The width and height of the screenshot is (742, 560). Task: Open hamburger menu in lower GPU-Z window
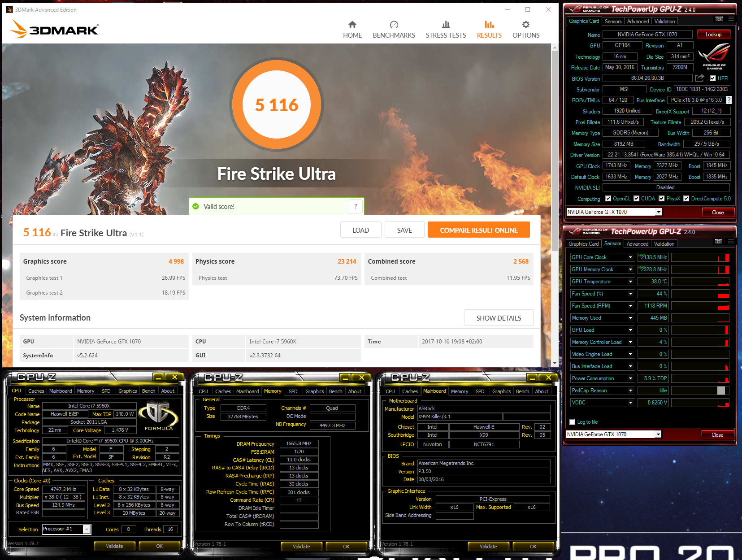pyautogui.click(x=731, y=241)
